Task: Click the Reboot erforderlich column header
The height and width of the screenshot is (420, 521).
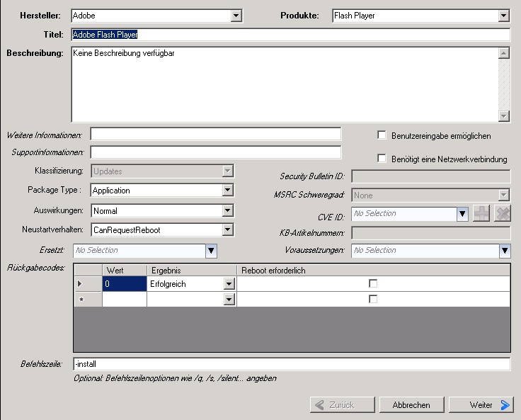Action: [x=374, y=270]
